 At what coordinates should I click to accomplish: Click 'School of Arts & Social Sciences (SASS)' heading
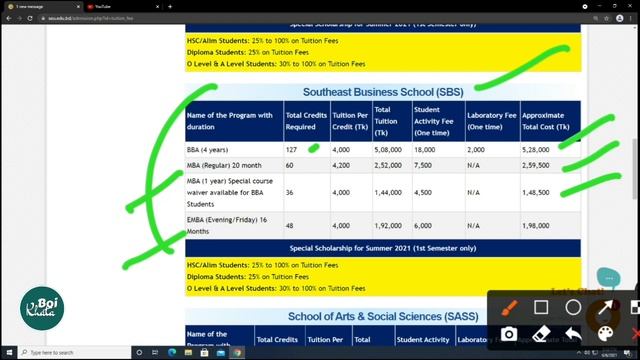click(383, 317)
